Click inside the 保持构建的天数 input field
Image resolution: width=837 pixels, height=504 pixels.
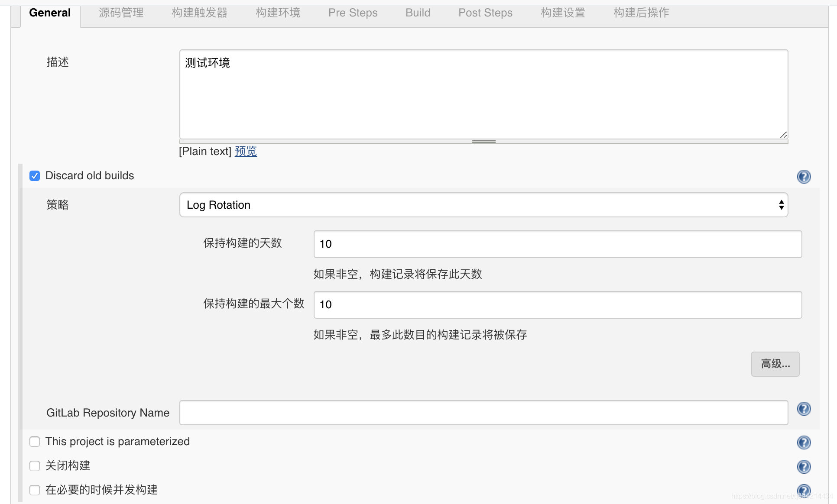[x=558, y=244]
